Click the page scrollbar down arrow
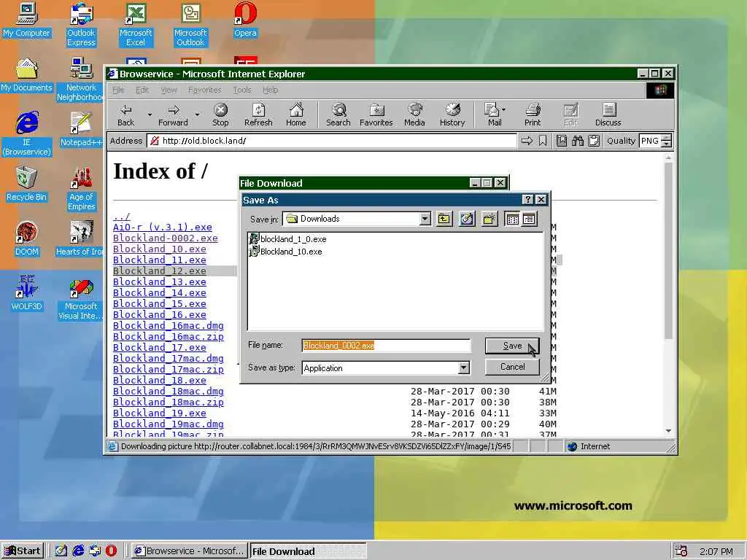The width and height of the screenshot is (747, 560). point(668,431)
